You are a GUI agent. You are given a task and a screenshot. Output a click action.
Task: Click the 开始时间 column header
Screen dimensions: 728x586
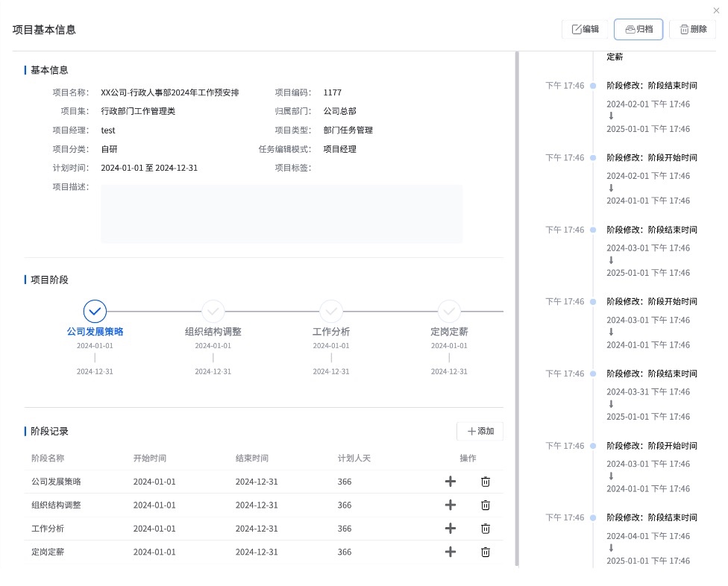coord(149,459)
